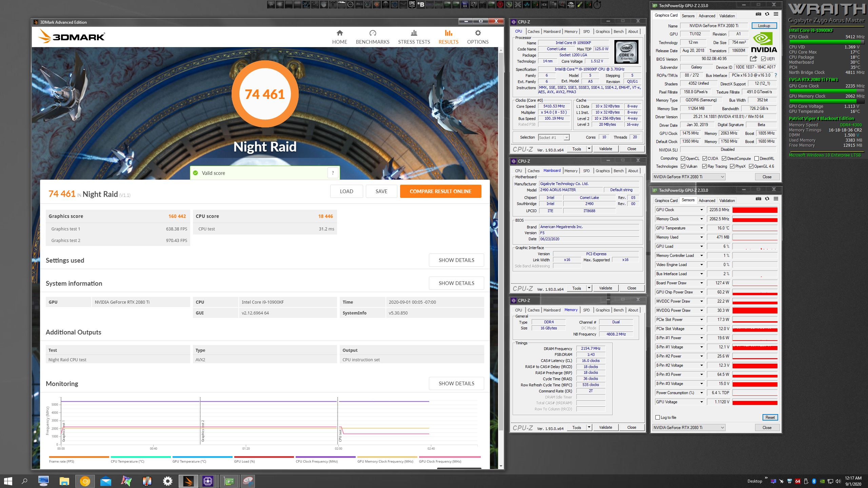Toggle the Ray Tracing checkbox in GPU-Z

[x=705, y=166]
